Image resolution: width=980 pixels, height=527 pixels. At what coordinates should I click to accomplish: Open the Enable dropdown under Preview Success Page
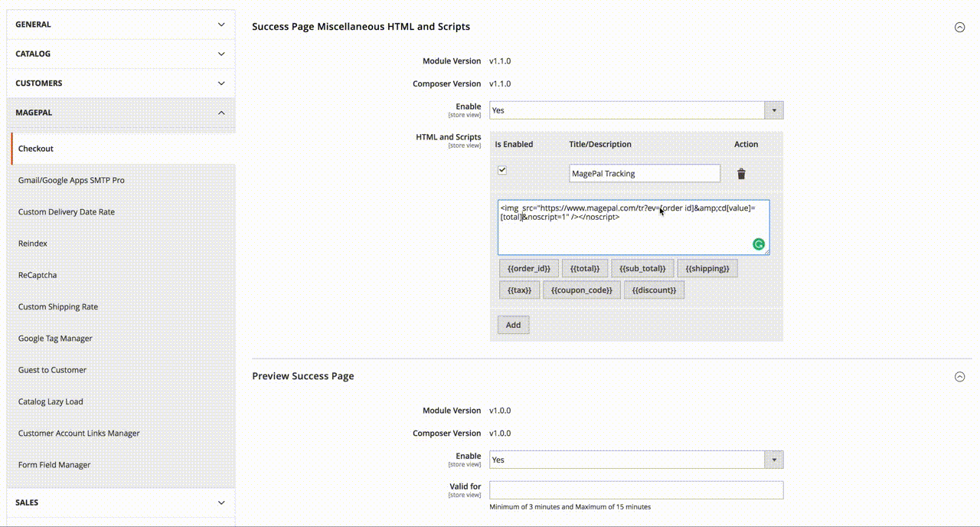[636, 460]
